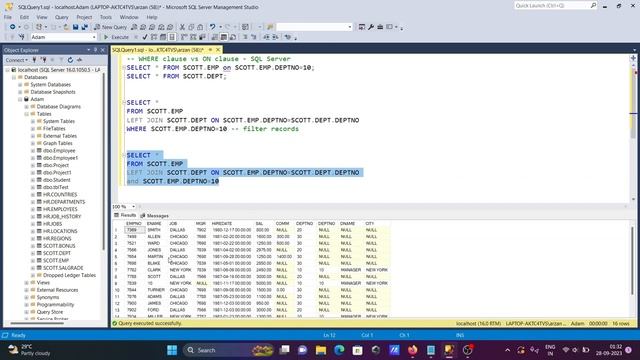This screenshot has height=360, width=640.
Task: Click the Activity Monitor icon in Object Explorer
Action: tap(79, 60)
